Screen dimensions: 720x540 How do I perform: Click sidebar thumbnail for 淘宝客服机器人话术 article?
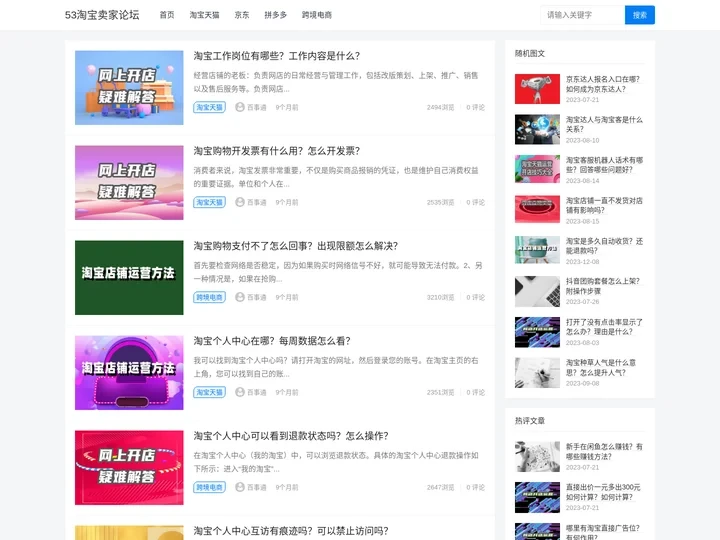click(x=537, y=170)
